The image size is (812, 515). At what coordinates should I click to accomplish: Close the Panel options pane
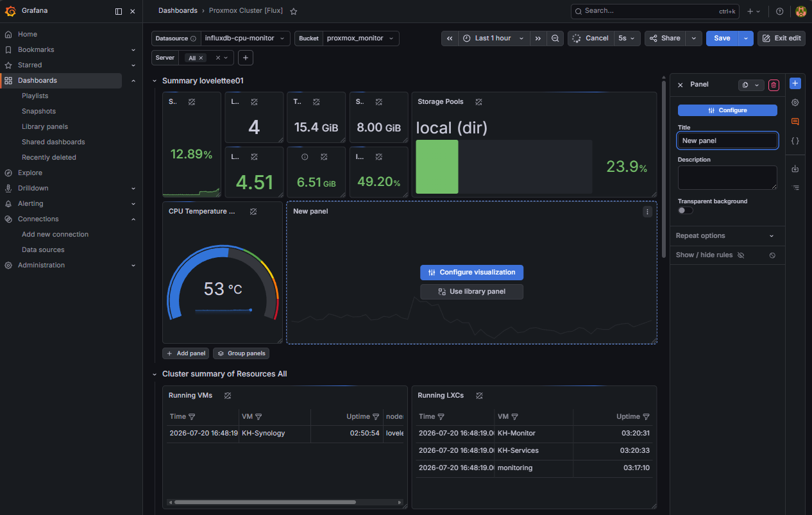click(681, 85)
